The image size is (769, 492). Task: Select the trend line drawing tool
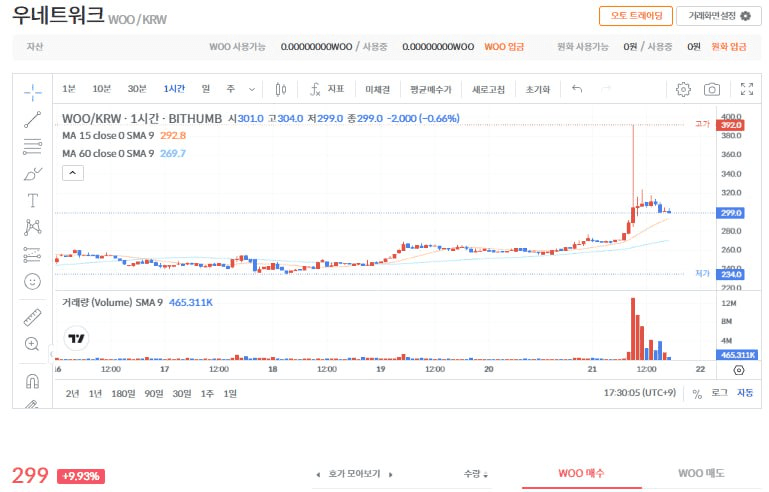pos(33,119)
